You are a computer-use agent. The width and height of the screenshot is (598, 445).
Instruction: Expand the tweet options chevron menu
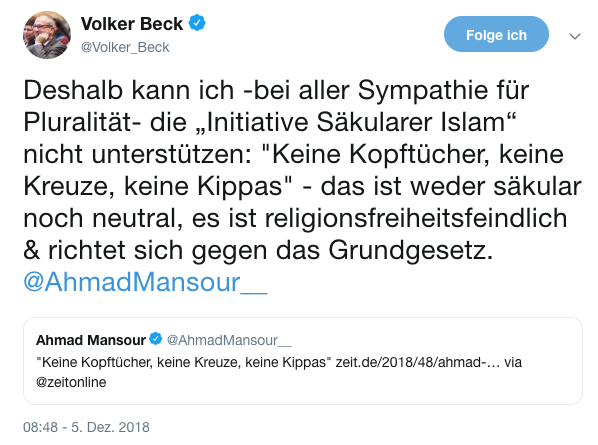(x=575, y=36)
